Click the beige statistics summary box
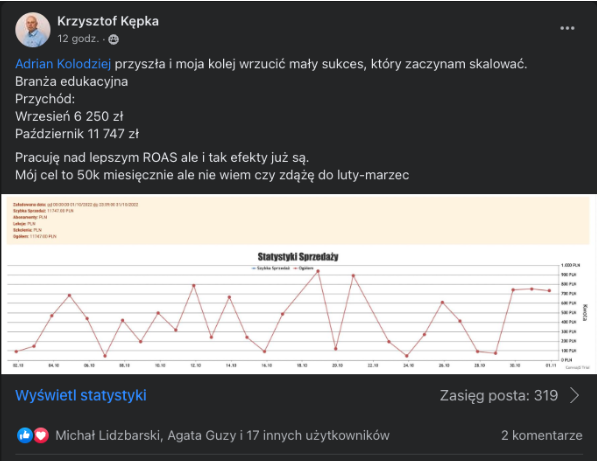This screenshot has width=597, height=461. click(298, 220)
